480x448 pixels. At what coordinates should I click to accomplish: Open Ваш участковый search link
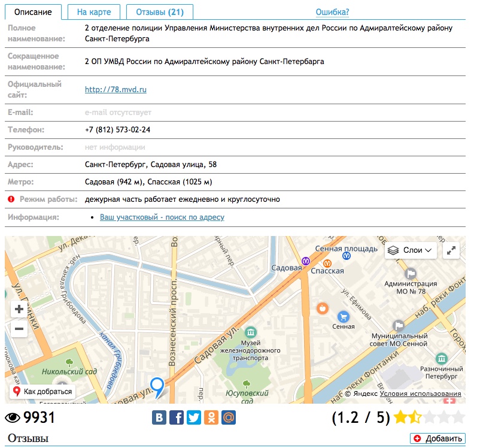click(x=162, y=217)
